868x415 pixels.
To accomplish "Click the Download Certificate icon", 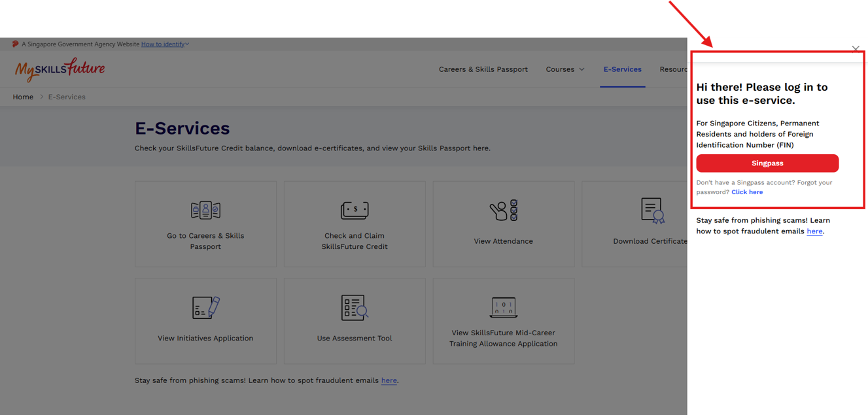I will [652, 210].
